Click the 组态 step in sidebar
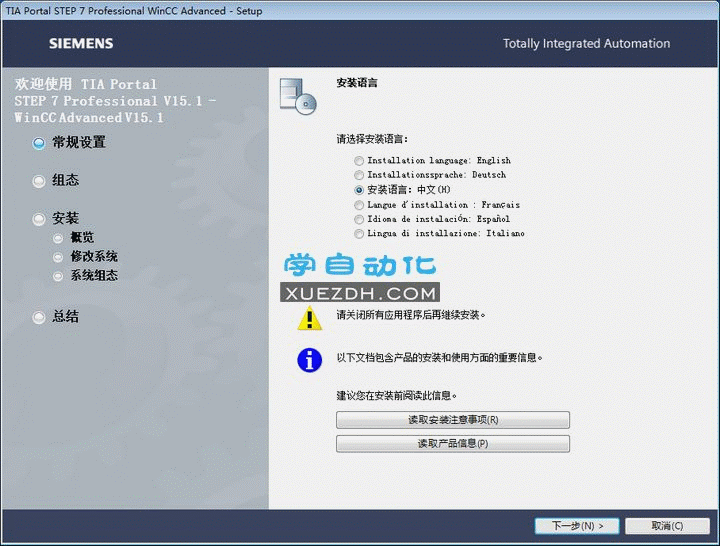720x546 pixels. pyautogui.click(x=56, y=180)
